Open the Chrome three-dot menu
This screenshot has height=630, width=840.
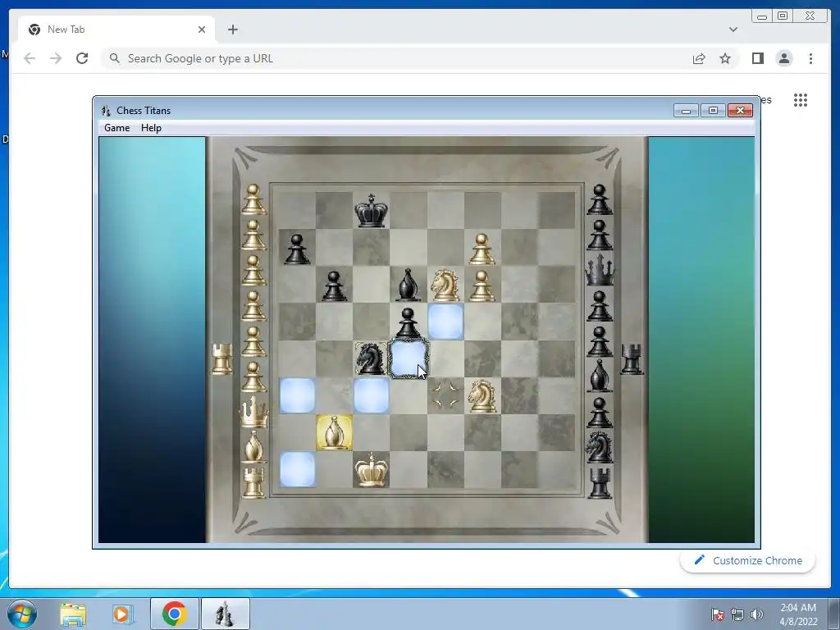[x=810, y=58]
